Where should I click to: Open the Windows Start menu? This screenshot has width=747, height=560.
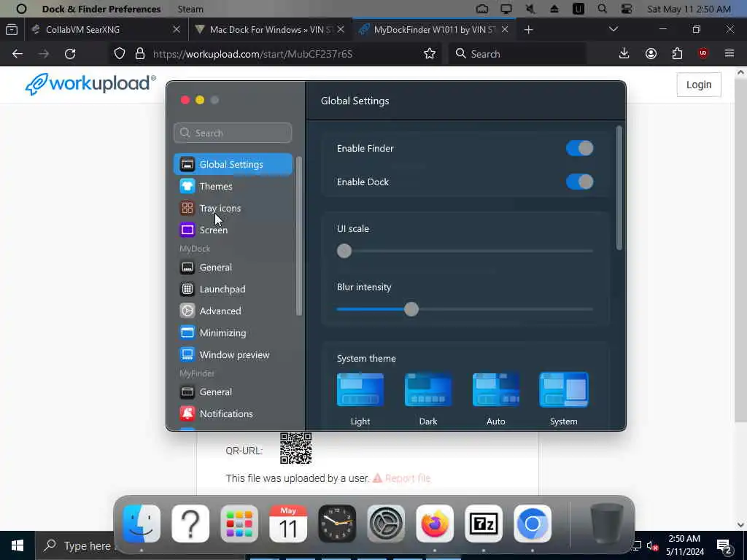(18, 545)
